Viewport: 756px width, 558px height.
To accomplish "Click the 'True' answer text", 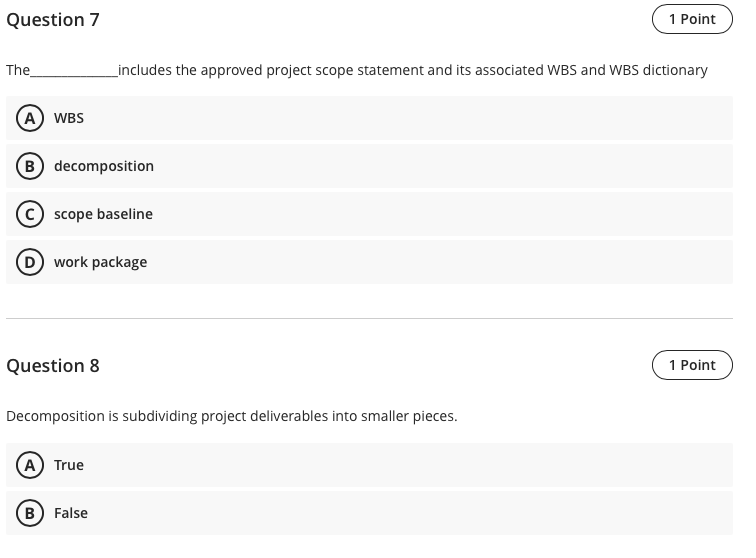I will (69, 465).
